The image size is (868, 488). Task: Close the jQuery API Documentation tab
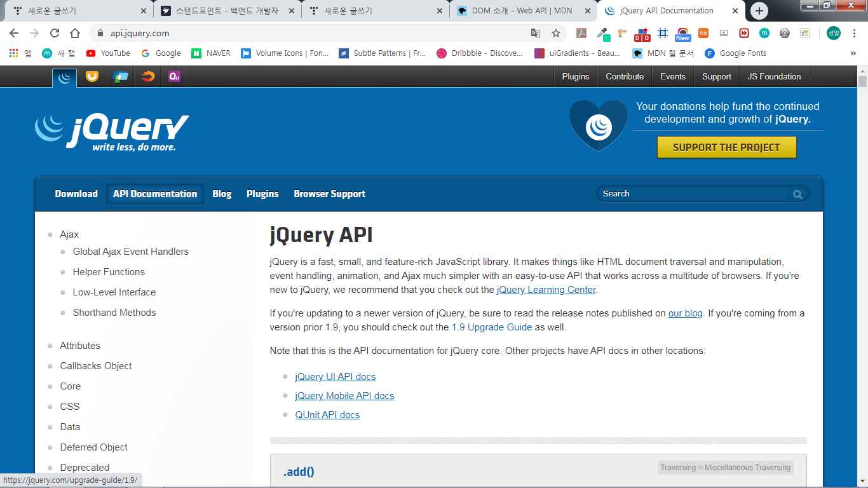tap(736, 11)
